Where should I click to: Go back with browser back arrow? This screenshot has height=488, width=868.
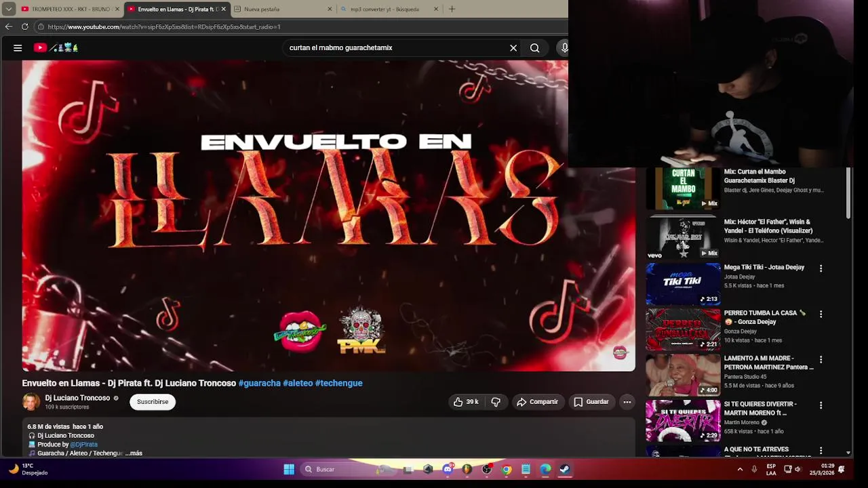(x=8, y=26)
